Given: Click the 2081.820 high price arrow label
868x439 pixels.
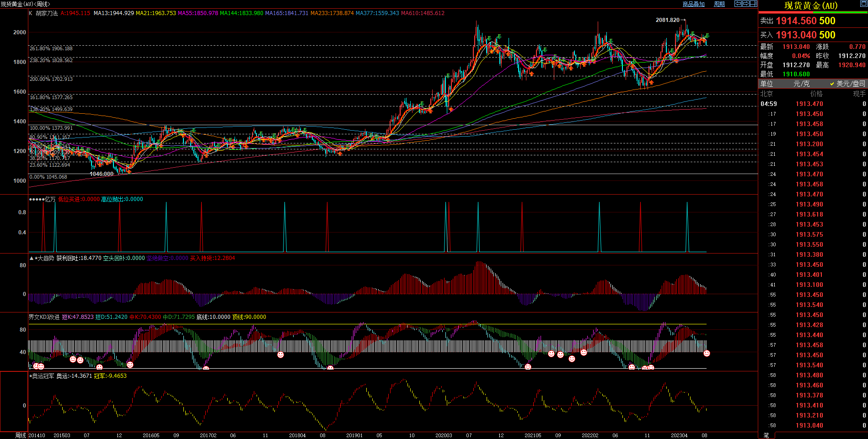Looking at the screenshot, I should [670, 20].
